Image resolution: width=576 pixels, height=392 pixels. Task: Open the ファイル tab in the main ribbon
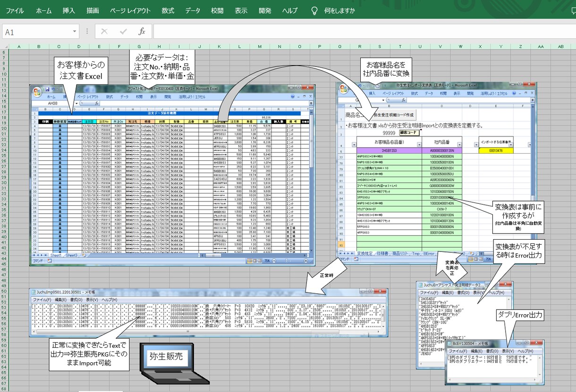[14, 10]
